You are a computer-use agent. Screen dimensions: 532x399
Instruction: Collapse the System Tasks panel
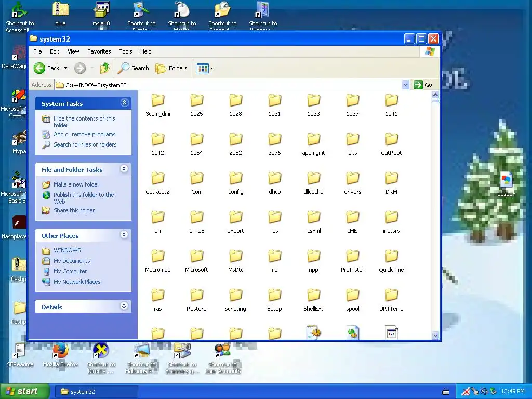125,103
